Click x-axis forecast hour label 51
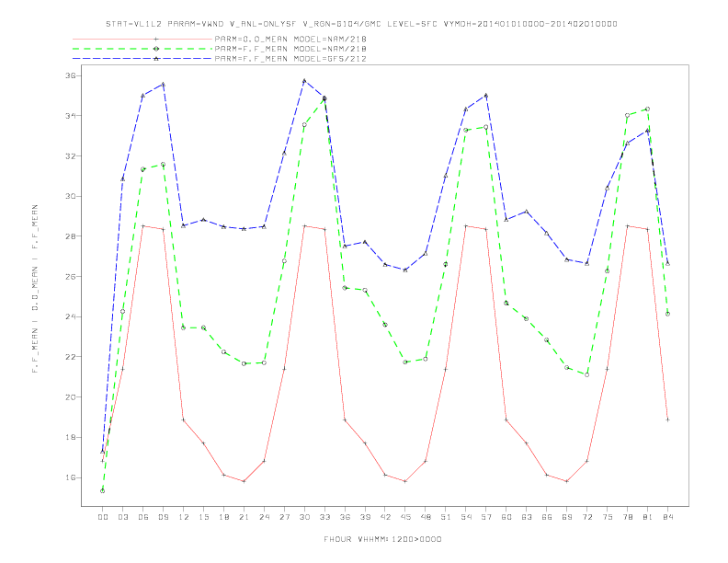728x563 pixels. click(446, 517)
